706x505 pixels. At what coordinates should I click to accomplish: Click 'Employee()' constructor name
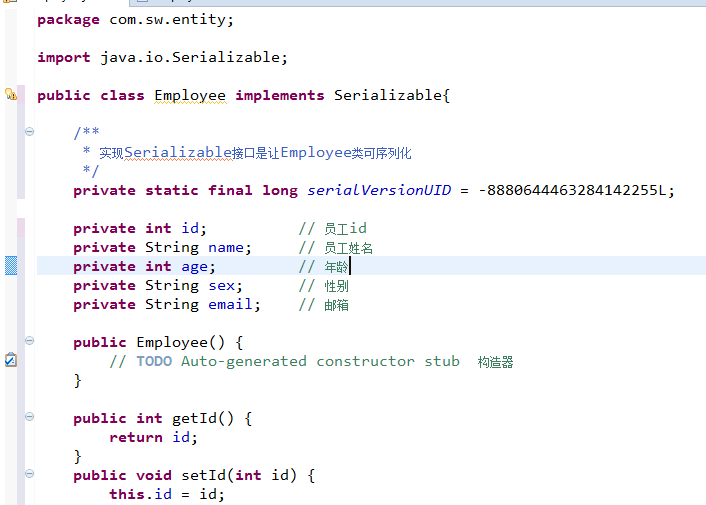[181, 343]
